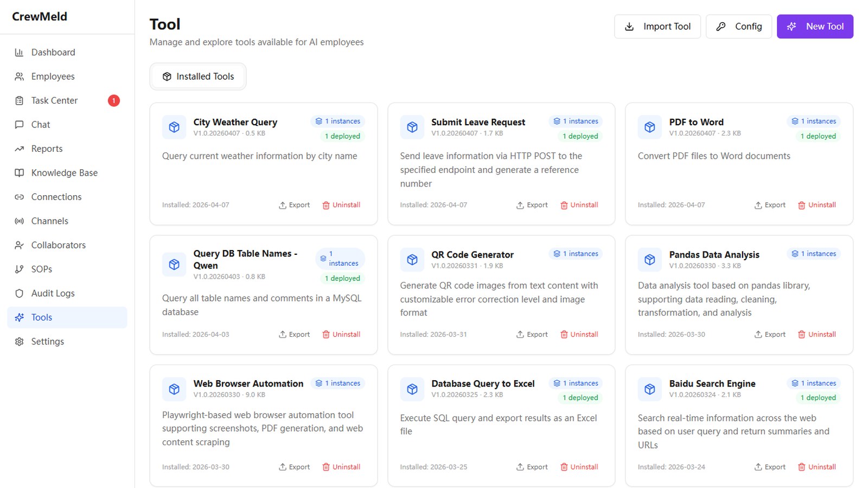
Task: Click the Pandas Data Analysis title
Action: (x=714, y=255)
